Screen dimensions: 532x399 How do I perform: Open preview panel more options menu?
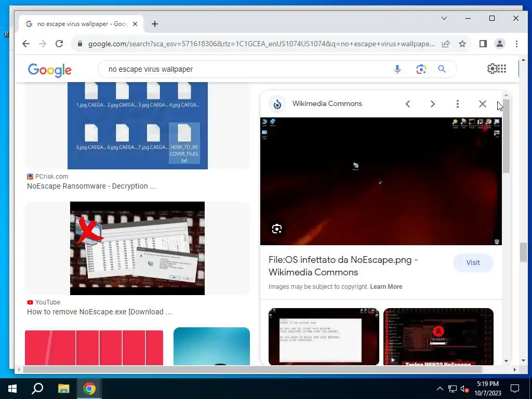point(458,104)
